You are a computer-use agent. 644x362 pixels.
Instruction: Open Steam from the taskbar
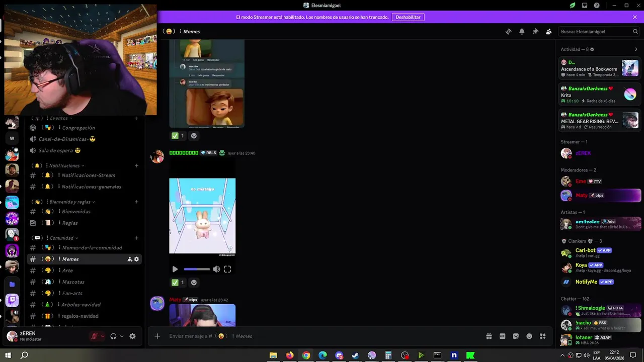click(x=355, y=355)
